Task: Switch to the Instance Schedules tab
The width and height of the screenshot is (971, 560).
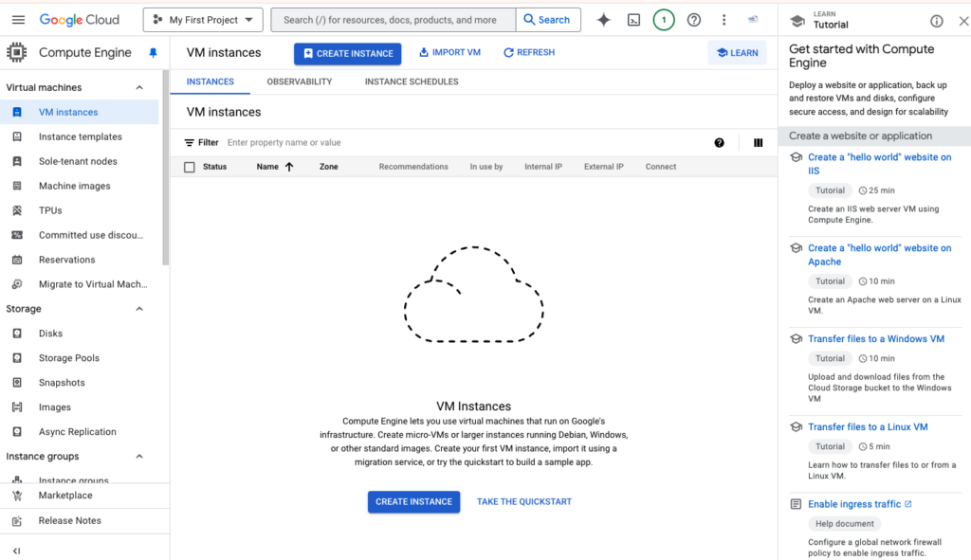Action: point(412,81)
